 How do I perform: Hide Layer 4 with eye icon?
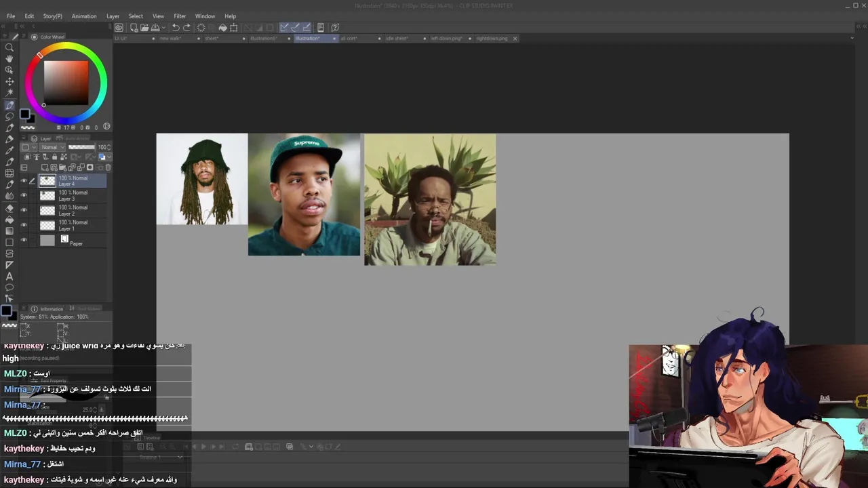click(x=24, y=181)
